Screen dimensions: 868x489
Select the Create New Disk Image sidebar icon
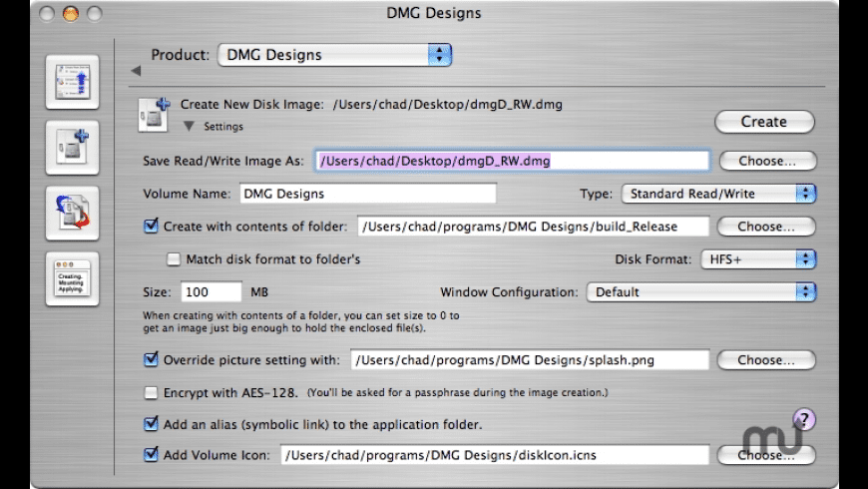(x=73, y=148)
